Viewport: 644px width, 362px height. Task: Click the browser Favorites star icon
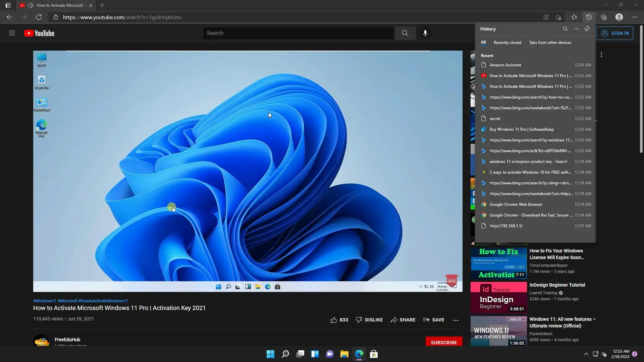(x=574, y=17)
